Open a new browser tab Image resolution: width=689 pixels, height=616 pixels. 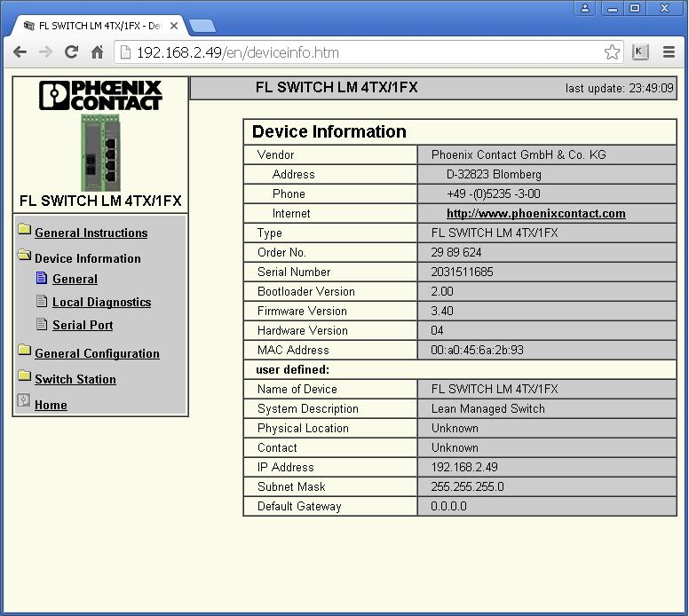click(202, 26)
